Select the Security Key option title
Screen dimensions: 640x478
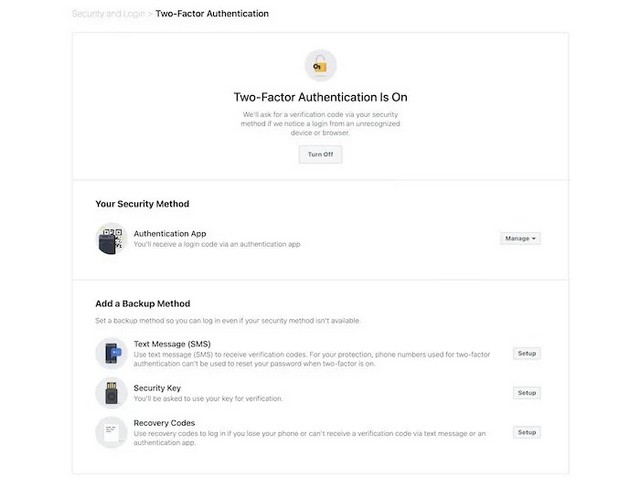[157, 387]
